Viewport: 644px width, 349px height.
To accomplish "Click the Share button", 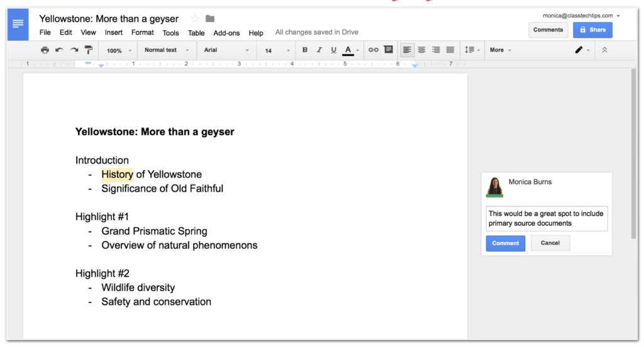I will (592, 30).
